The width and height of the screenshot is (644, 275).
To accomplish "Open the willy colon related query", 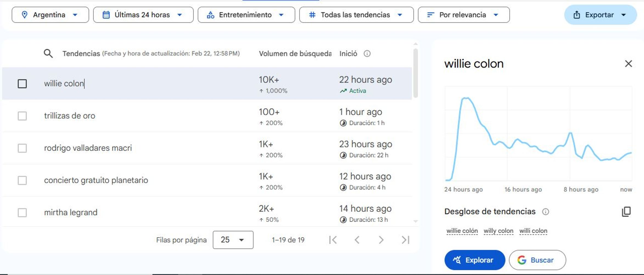I will pyautogui.click(x=499, y=231).
